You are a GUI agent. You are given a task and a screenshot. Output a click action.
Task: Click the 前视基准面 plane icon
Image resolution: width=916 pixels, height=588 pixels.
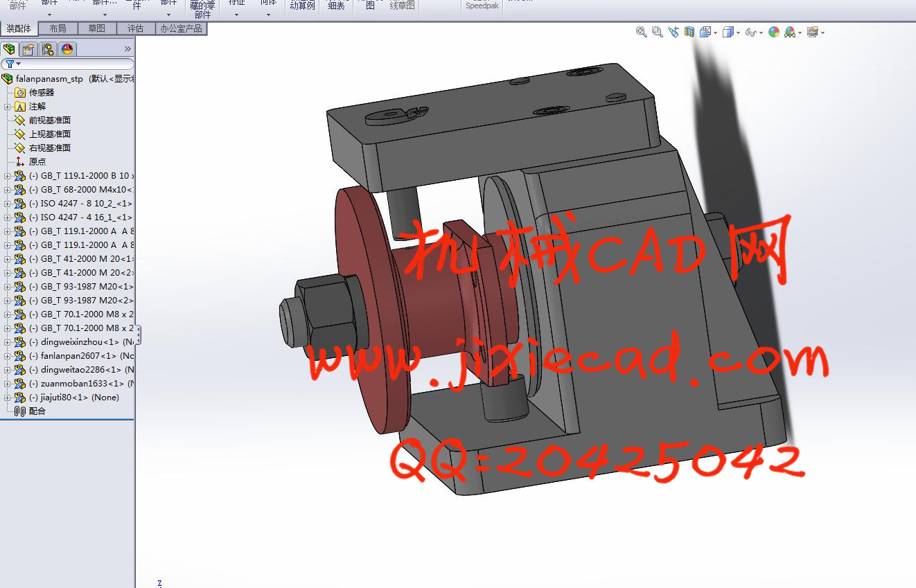(x=20, y=120)
